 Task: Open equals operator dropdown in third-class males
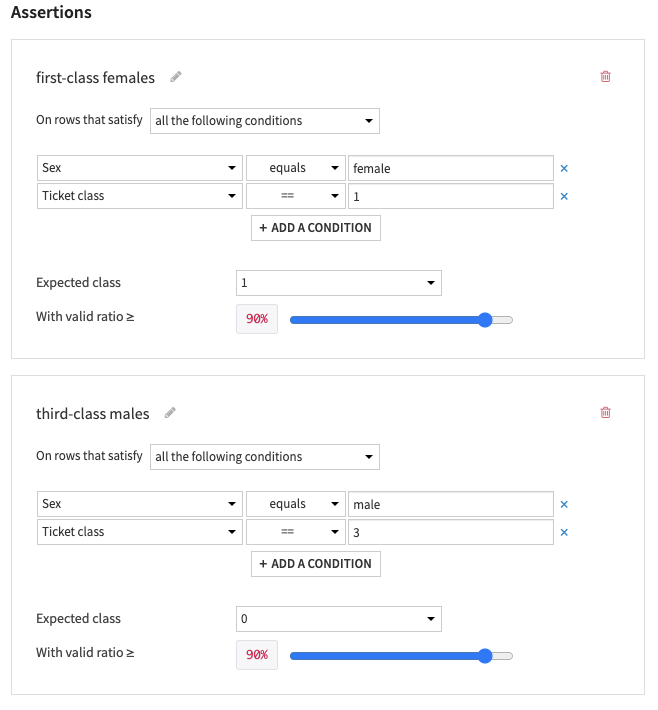[295, 504]
